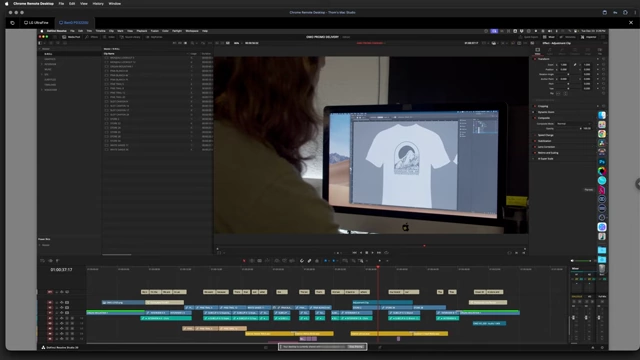The width and height of the screenshot is (640, 360).
Task: Click the zoom link chain icon
Action: click(x=575, y=65)
